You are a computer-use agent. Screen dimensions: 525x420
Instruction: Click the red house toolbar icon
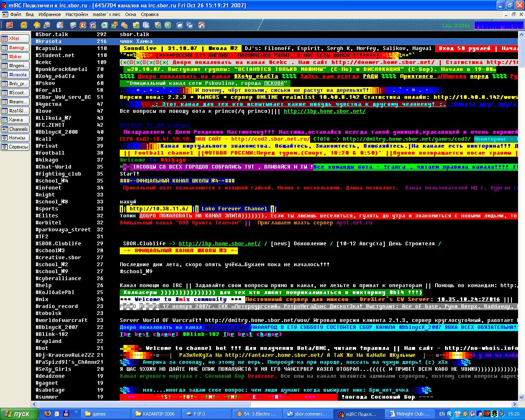tap(201, 25)
